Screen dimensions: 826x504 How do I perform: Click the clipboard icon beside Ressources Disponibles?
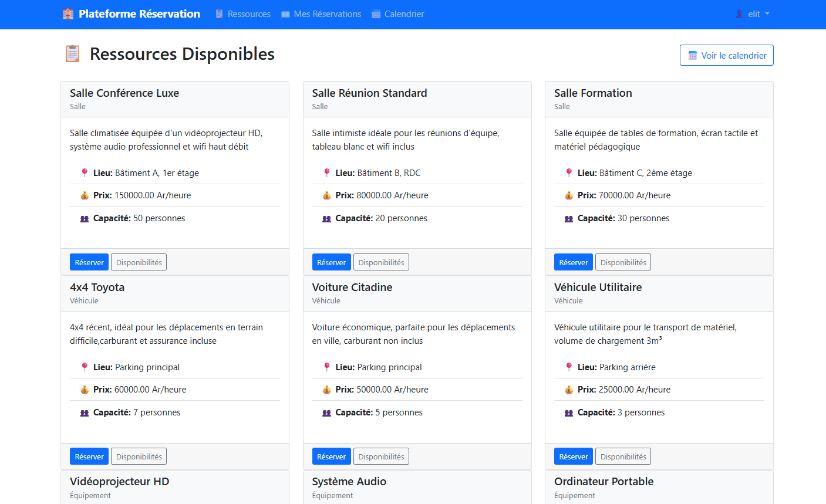[72, 54]
